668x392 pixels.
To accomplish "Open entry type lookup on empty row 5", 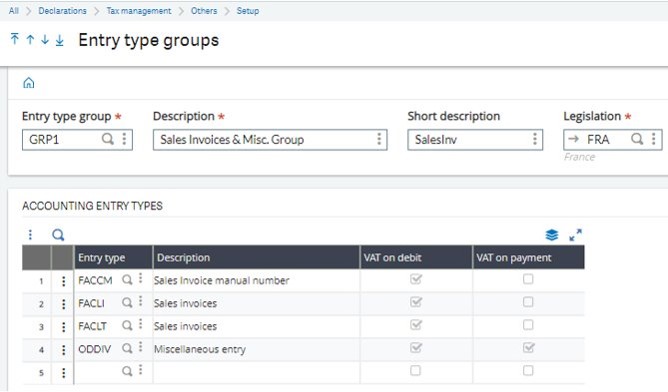I will coord(127,371).
